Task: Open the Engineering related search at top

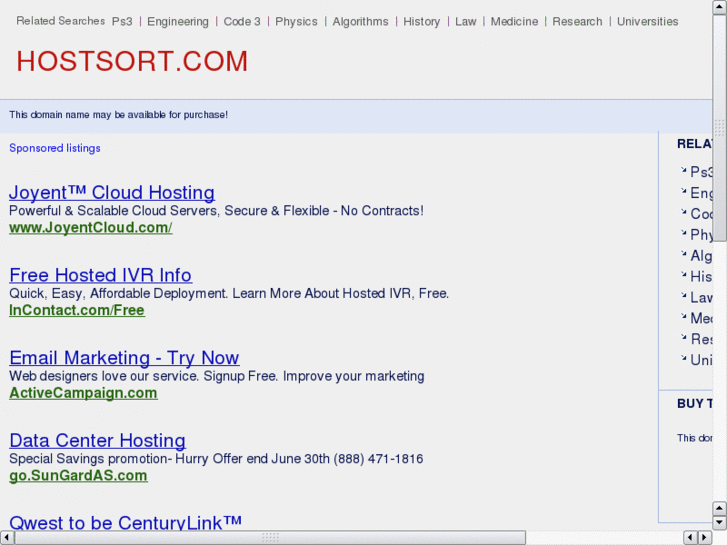Action: pos(178,21)
